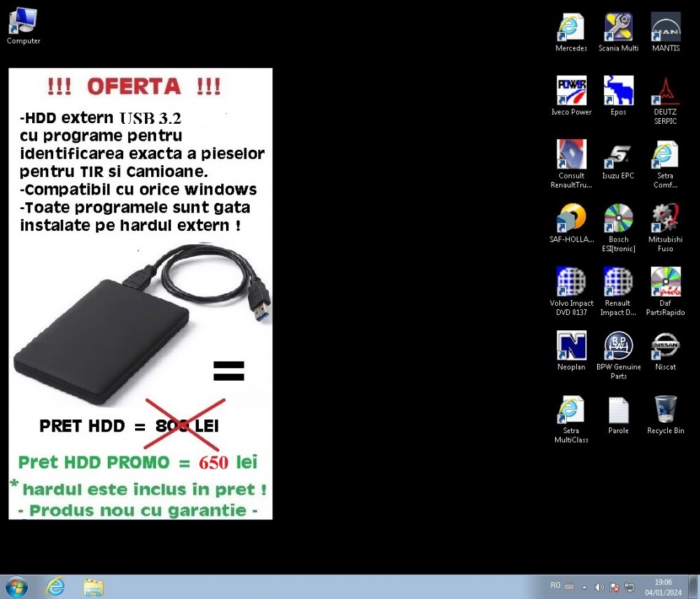This screenshot has width=700, height=599.
Task: Click the Isuzu EPC shortcut
Action: [618, 160]
